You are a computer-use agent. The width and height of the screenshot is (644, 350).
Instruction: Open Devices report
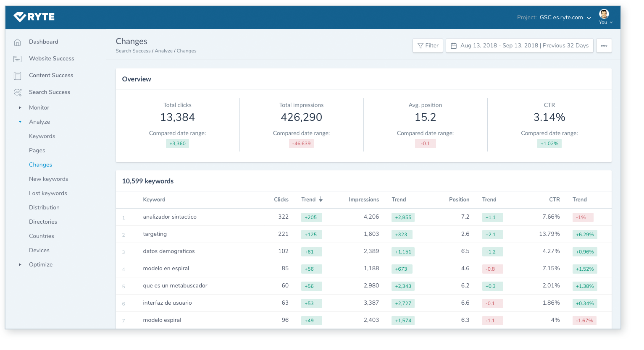pyautogui.click(x=39, y=251)
